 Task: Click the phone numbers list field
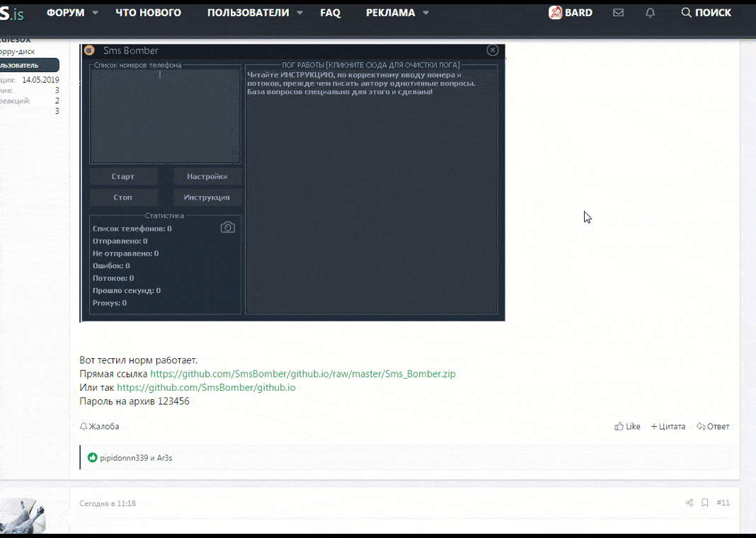165,115
